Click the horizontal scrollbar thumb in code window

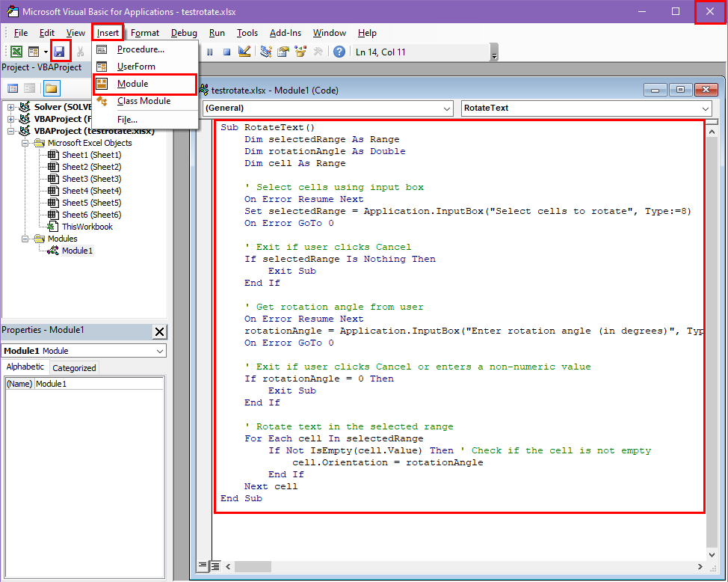tap(253, 566)
